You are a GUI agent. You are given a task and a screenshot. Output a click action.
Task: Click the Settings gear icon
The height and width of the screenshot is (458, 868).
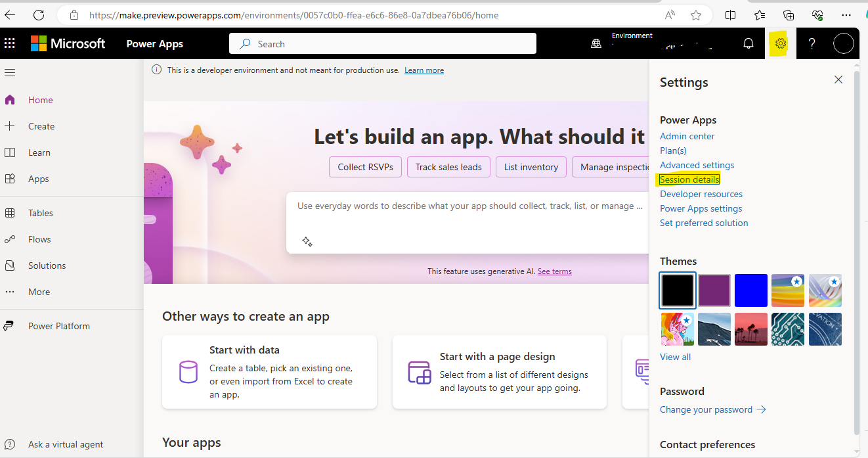pyautogui.click(x=780, y=43)
